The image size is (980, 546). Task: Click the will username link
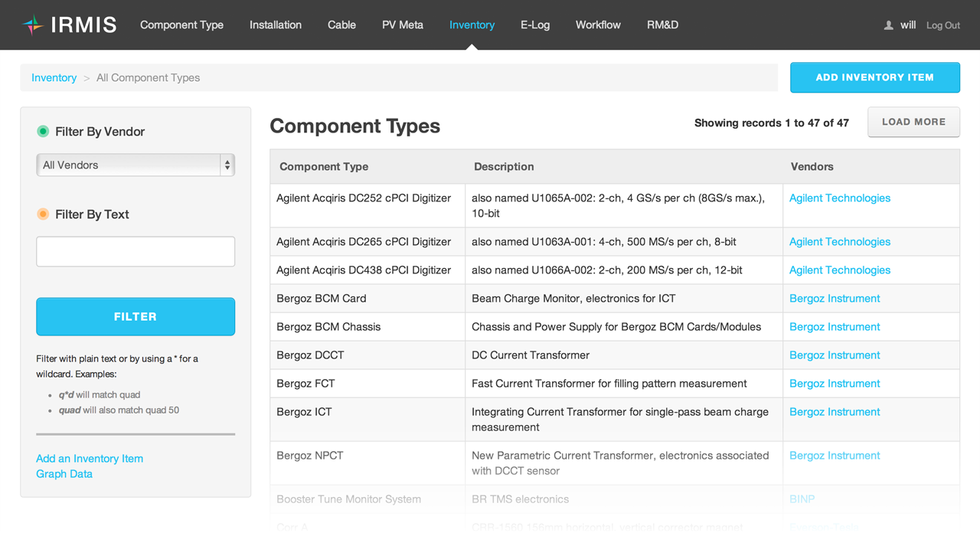908,25
